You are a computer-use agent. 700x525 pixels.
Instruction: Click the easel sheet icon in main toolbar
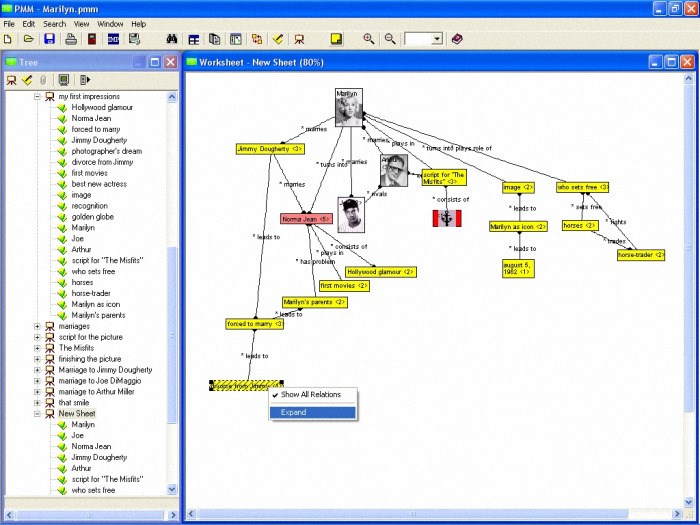point(299,39)
